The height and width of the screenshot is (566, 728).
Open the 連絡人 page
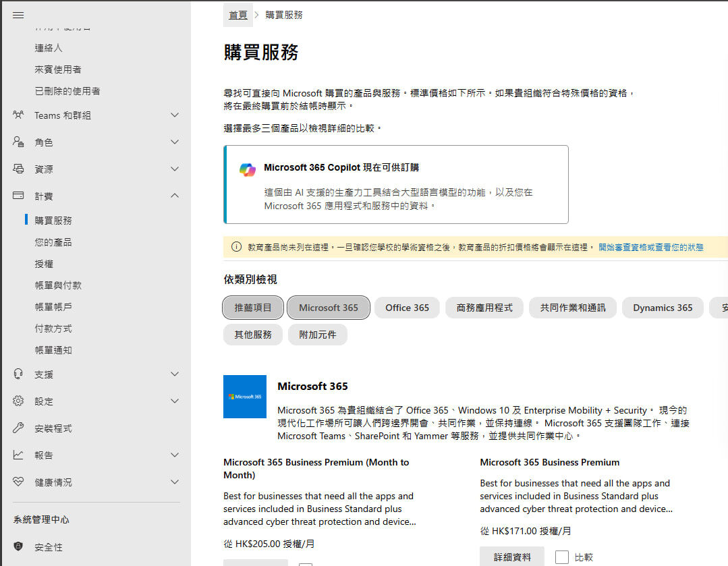click(x=49, y=48)
